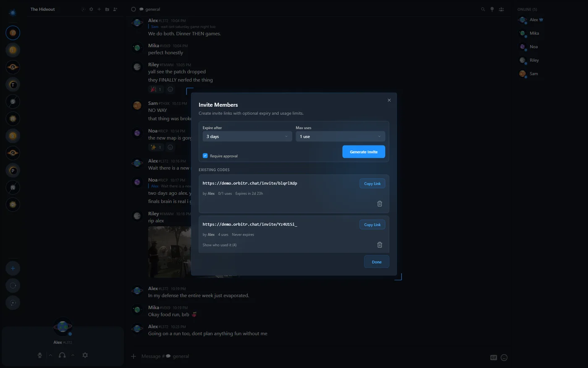Show pinned messages with the pin icon
This screenshot has width=588, height=368.
(x=492, y=9)
